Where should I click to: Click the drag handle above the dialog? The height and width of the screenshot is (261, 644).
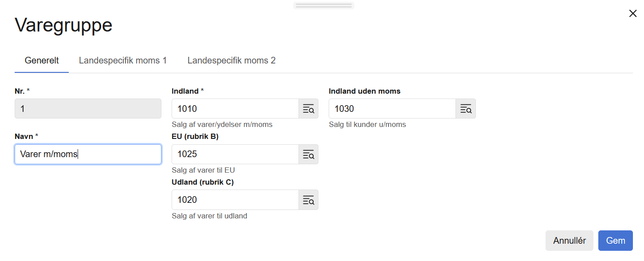tap(323, 6)
